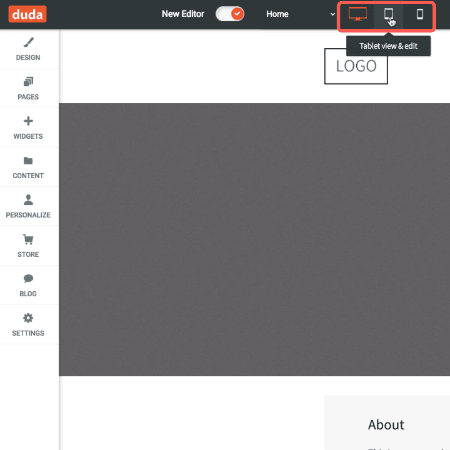Open the Blog speech bubble icon
Screen dimensions: 450x450
coord(28,278)
